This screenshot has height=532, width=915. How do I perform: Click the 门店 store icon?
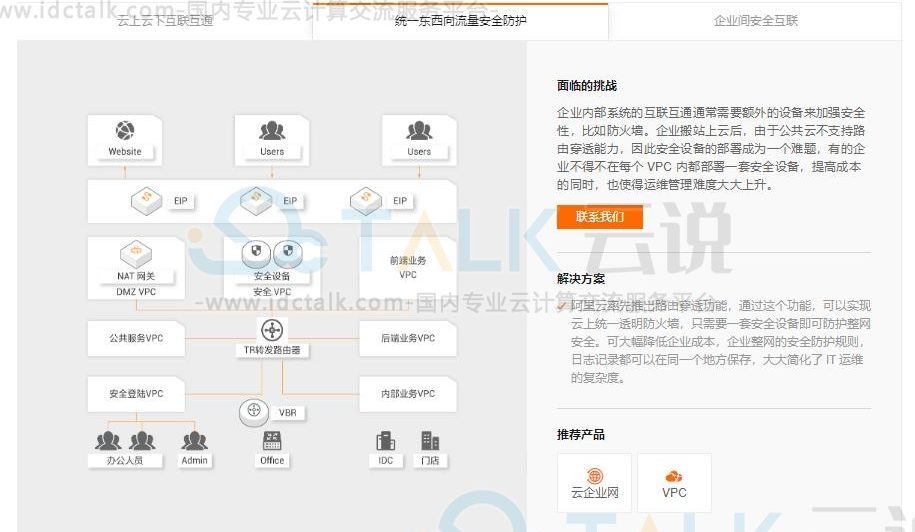[x=430, y=441]
